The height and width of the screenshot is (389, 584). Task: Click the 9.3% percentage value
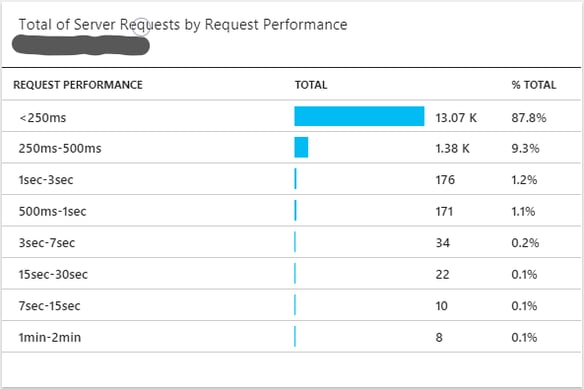525,148
